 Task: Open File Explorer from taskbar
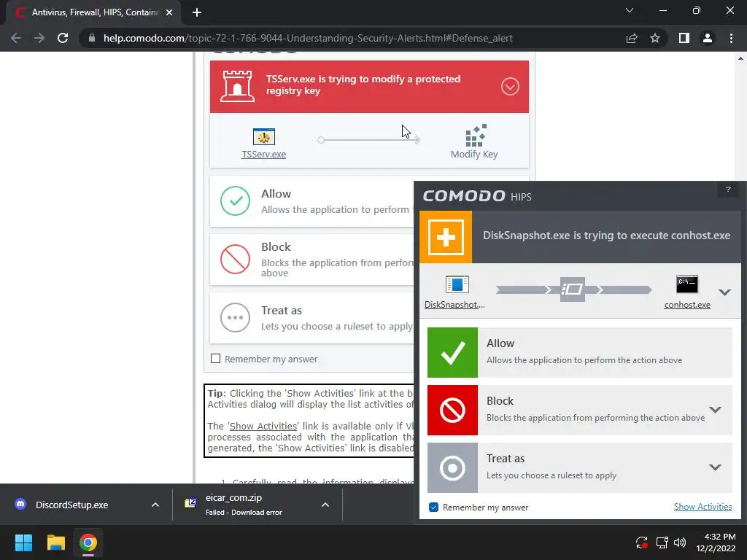(x=55, y=542)
